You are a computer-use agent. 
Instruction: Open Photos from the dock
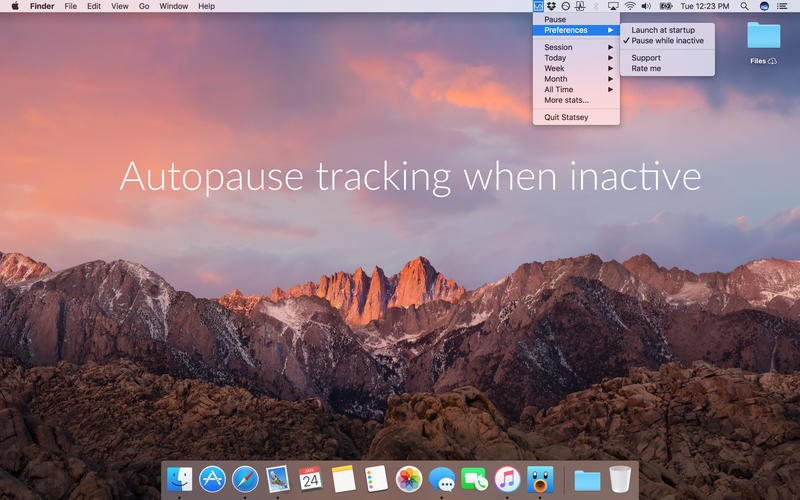409,480
